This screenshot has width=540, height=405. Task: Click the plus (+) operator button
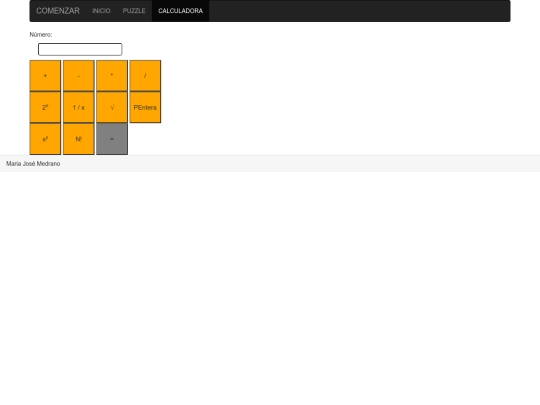tap(45, 76)
